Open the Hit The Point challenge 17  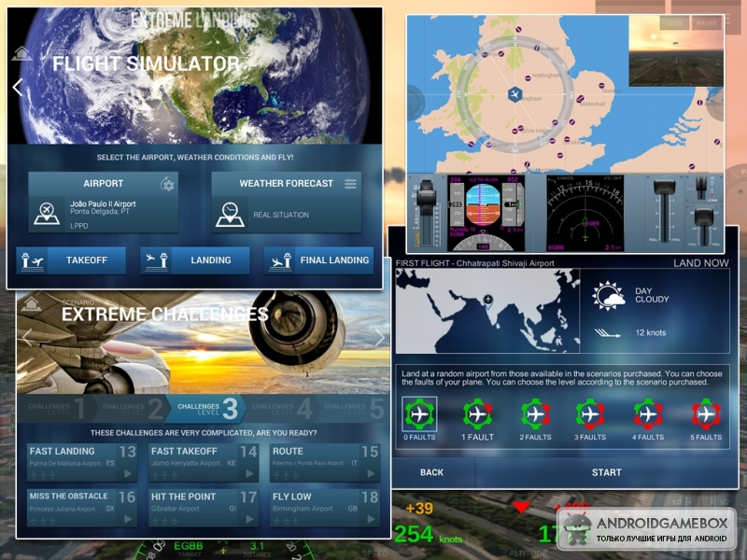click(204, 508)
